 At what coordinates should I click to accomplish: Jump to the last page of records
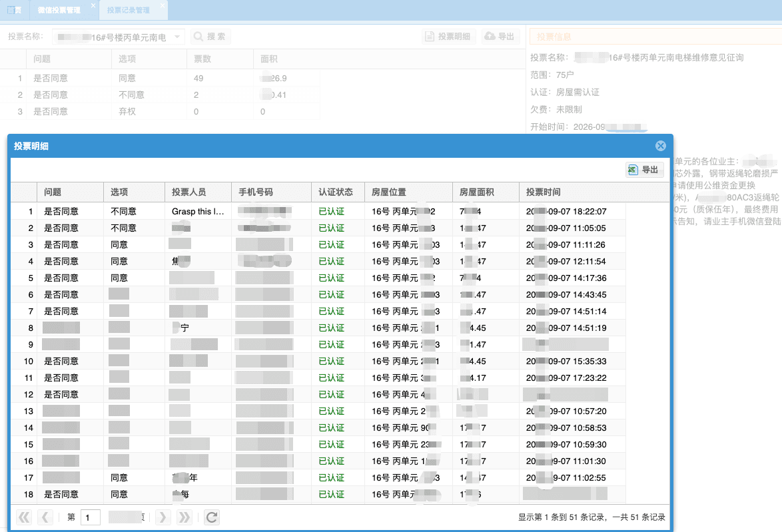184,517
